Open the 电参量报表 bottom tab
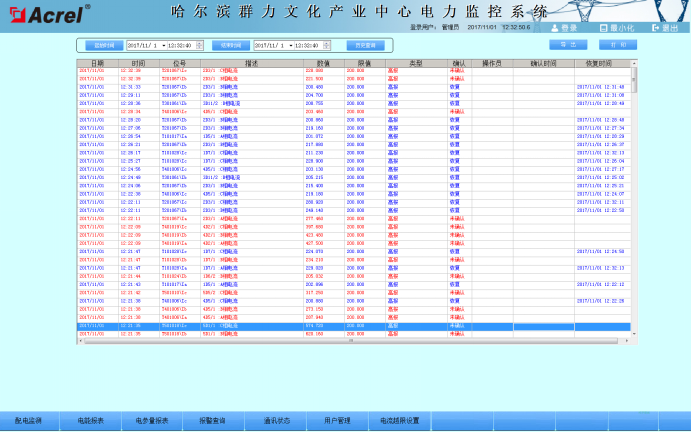691x432 pixels. point(152,421)
